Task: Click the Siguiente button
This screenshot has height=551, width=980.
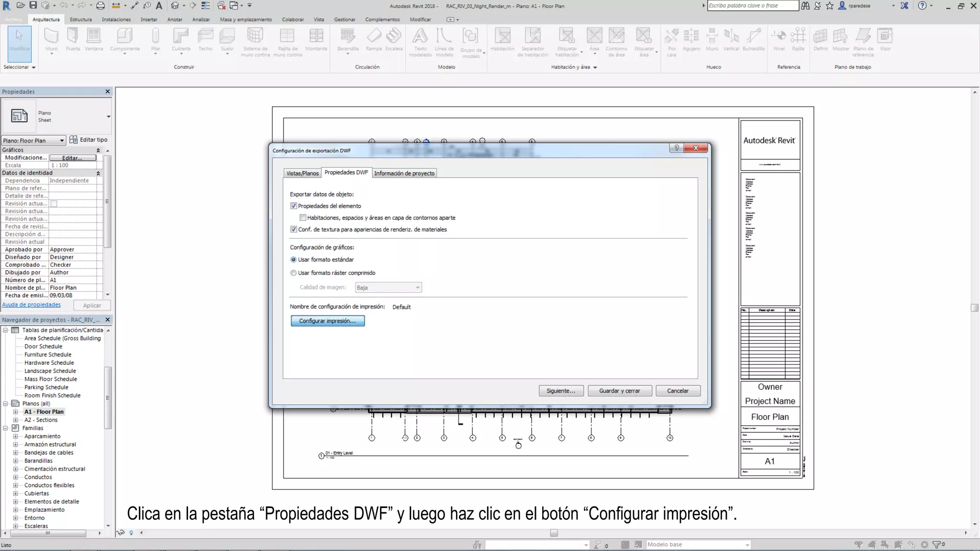Action: 561,391
